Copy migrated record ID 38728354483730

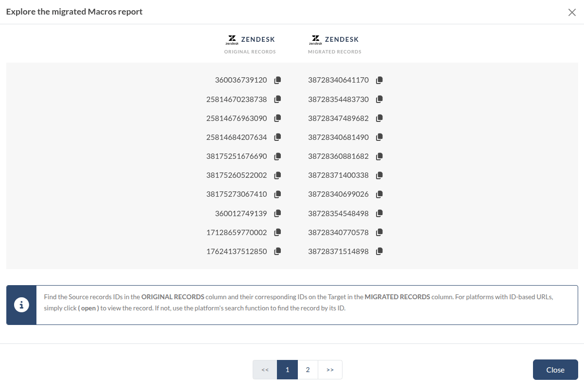[379, 99]
